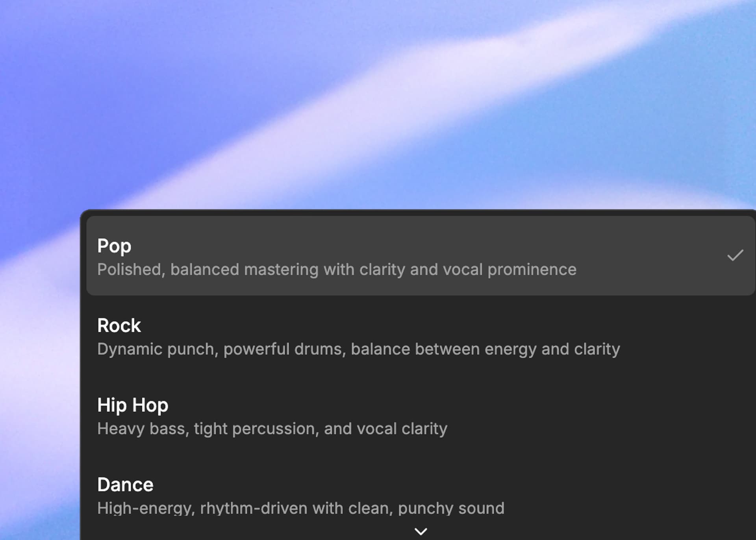Click Dance's rhythm-driven description line
756x540 pixels.
tap(300, 508)
